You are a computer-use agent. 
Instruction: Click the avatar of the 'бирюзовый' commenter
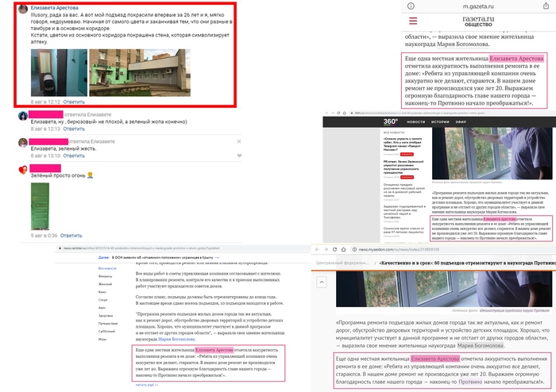[x=21, y=117]
